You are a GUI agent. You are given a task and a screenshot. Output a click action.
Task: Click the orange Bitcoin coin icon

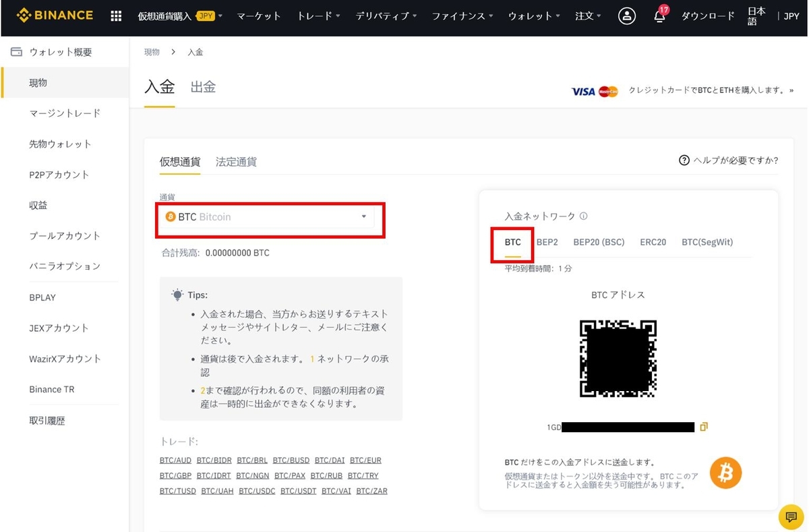[x=726, y=473]
